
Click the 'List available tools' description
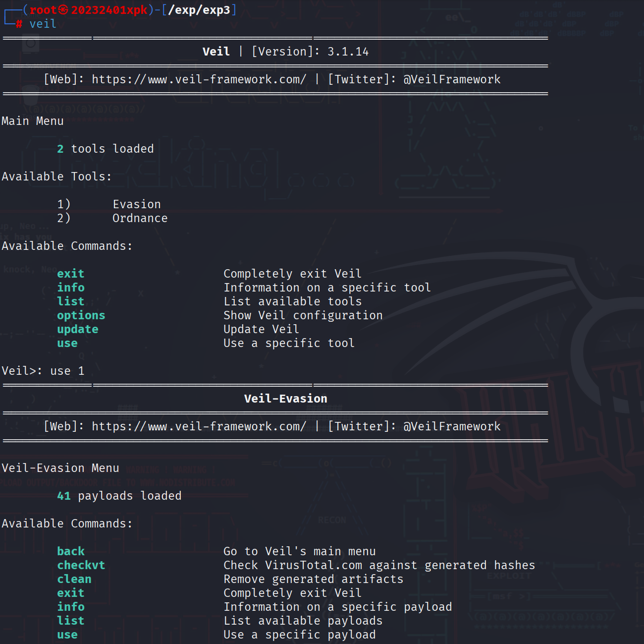(x=293, y=301)
